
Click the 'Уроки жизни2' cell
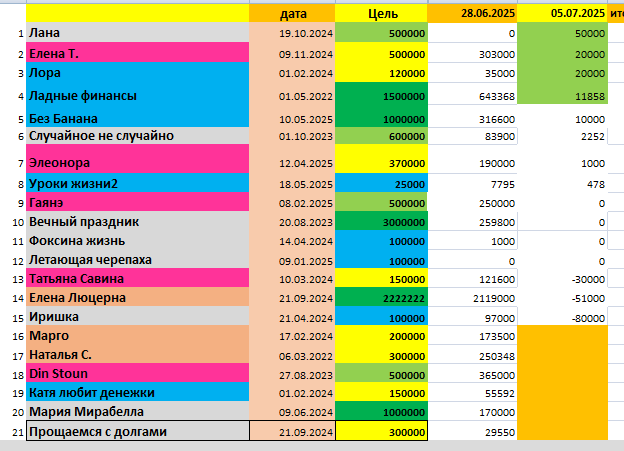tap(138, 183)
